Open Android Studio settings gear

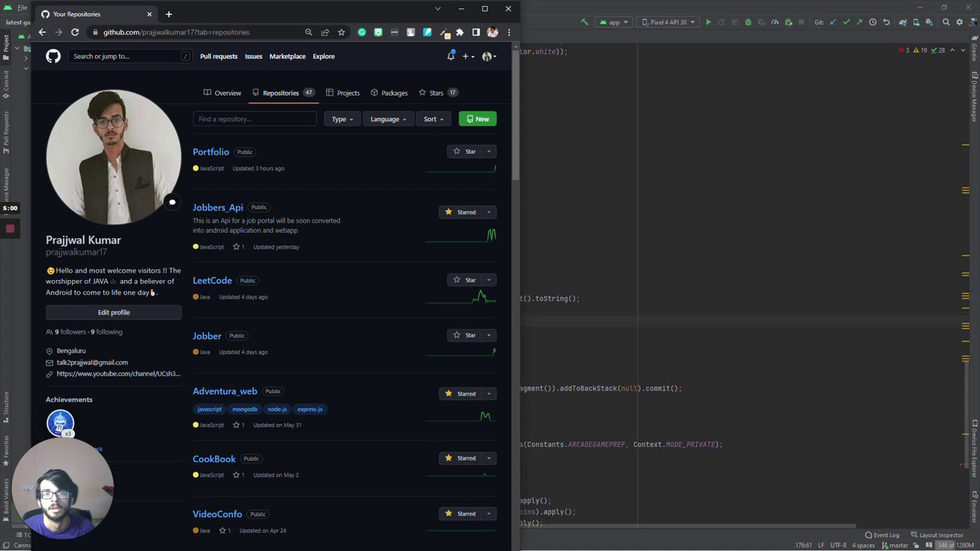tap(959, 22)
